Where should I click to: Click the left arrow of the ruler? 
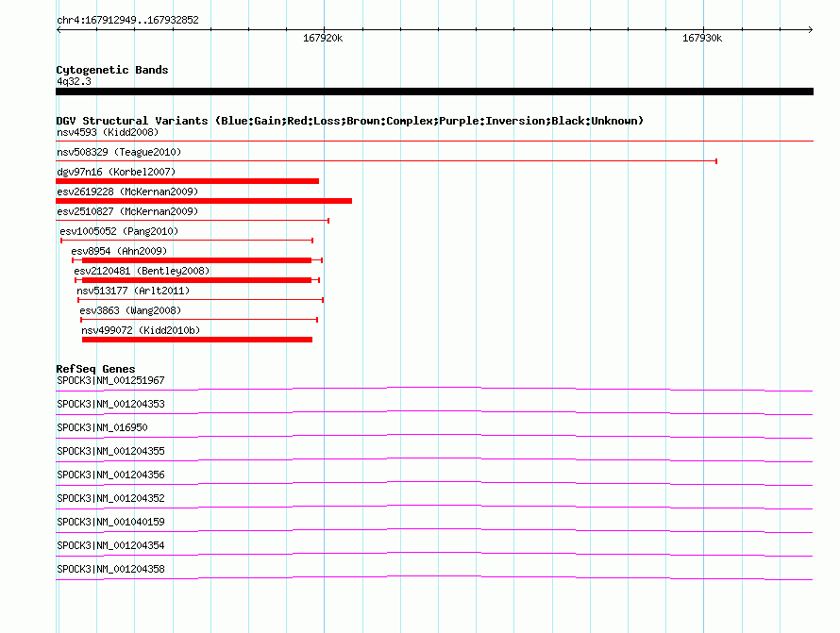[x=59, y=29]
